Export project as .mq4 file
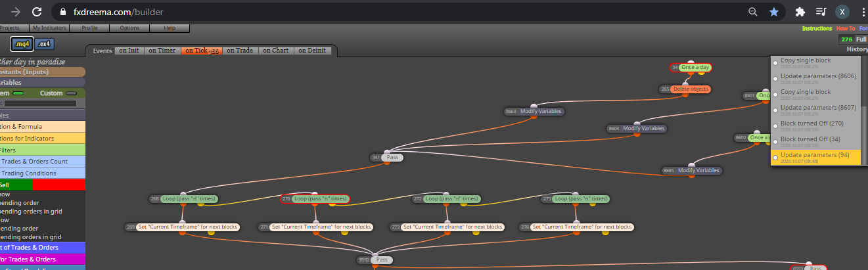 (x=22, y=44)
